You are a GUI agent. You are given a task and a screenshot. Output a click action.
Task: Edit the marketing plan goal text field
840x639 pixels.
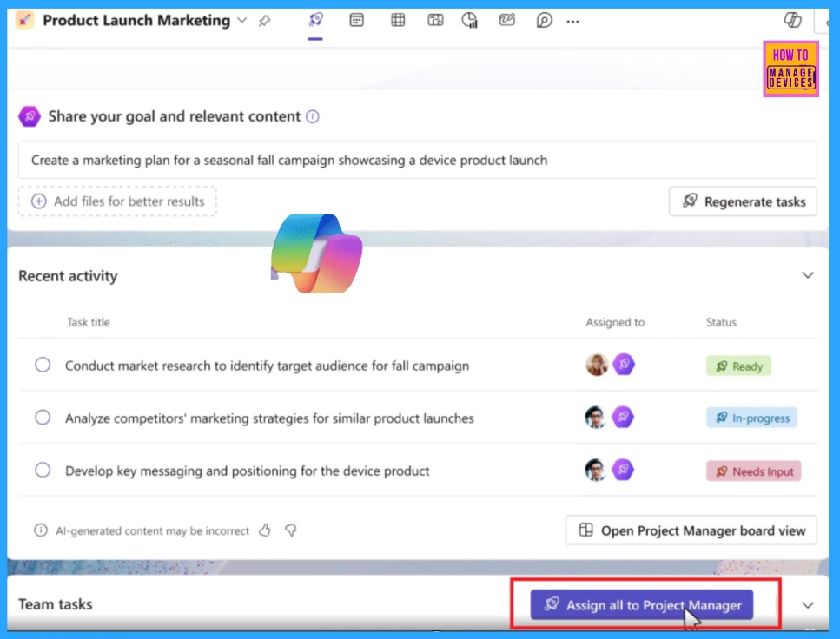(417, 160)
